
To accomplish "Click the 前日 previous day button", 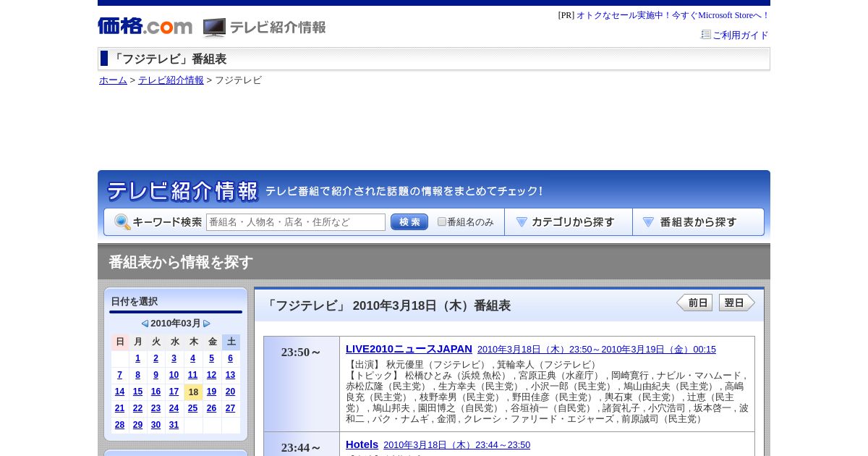I will pyautogui.click(x=694, y=303).
